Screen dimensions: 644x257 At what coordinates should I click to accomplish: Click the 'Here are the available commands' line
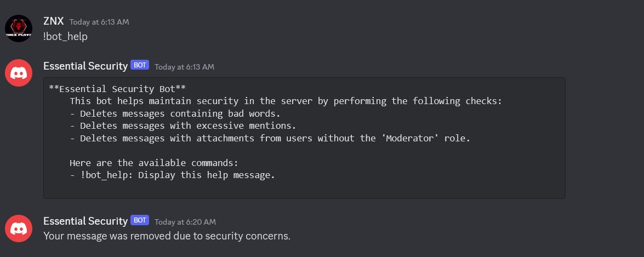(x=153, y=163)
